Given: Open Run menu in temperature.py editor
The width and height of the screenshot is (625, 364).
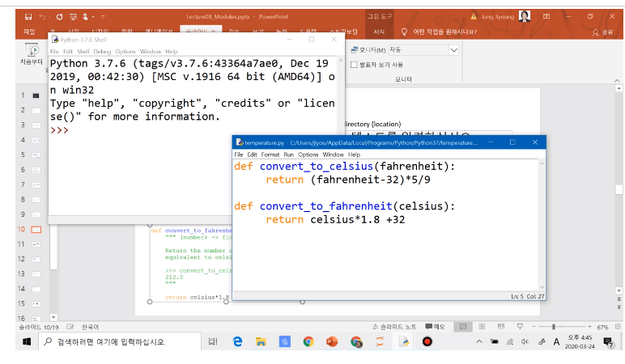Looking at the screenshot, I should [288, 154].
